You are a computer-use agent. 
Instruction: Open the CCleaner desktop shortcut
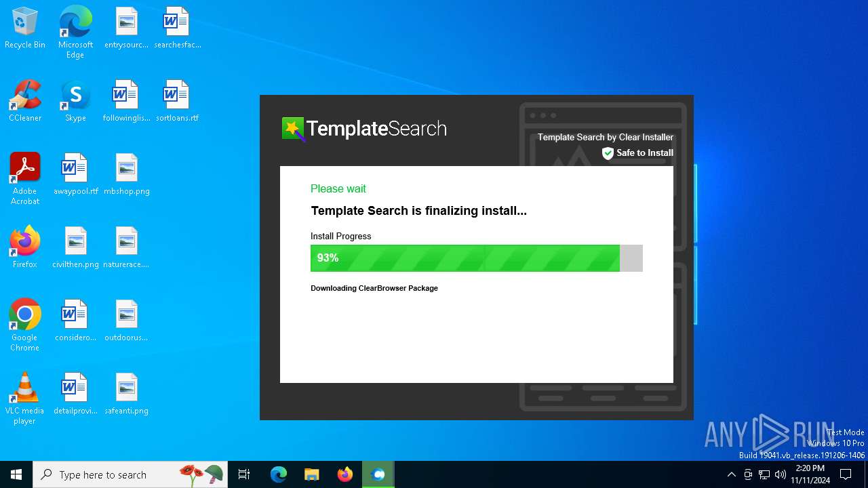pos(25,102)
